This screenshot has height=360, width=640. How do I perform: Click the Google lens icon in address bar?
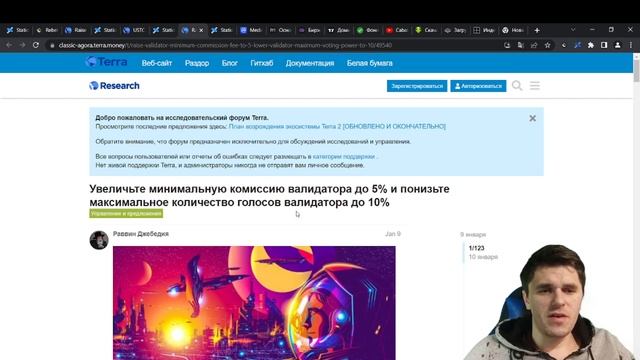(x=507, y=45)
